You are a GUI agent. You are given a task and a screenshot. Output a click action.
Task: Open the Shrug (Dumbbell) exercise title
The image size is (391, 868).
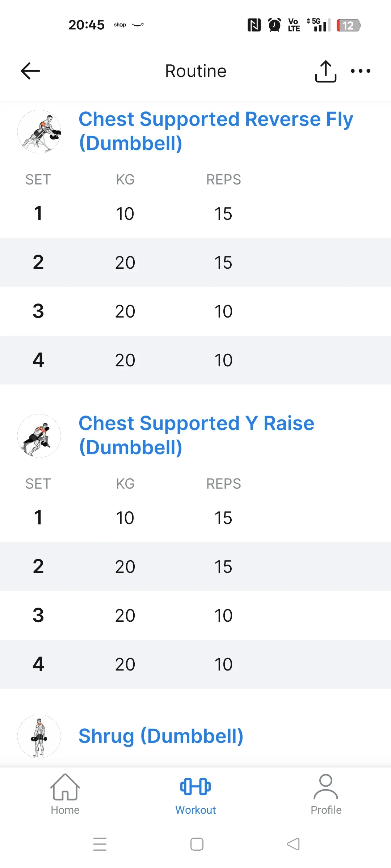pos(161,736)
